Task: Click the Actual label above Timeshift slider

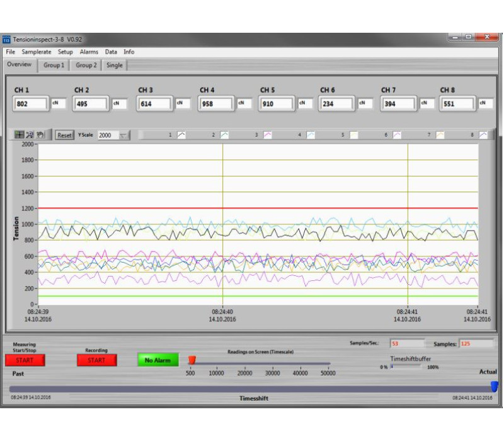Action: click(x=488, y=372)
